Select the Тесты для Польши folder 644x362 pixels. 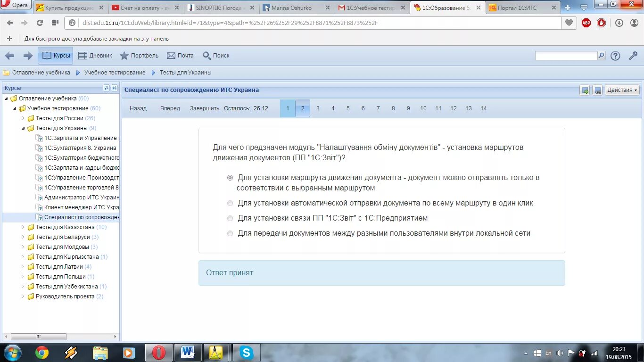[61, 277]
